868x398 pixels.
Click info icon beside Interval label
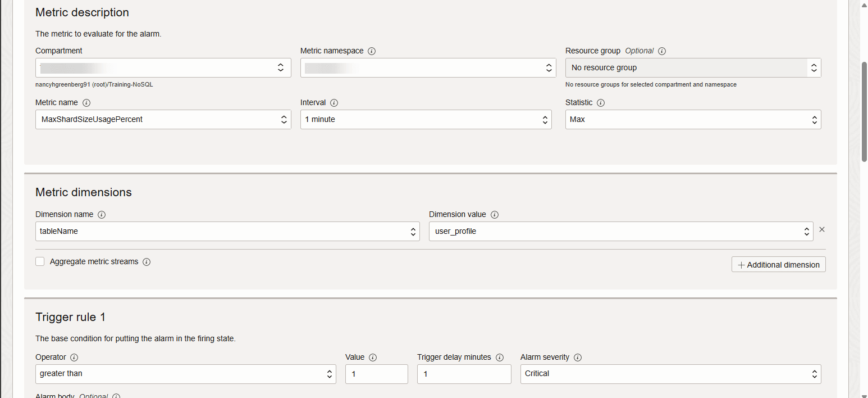(334, 103)
